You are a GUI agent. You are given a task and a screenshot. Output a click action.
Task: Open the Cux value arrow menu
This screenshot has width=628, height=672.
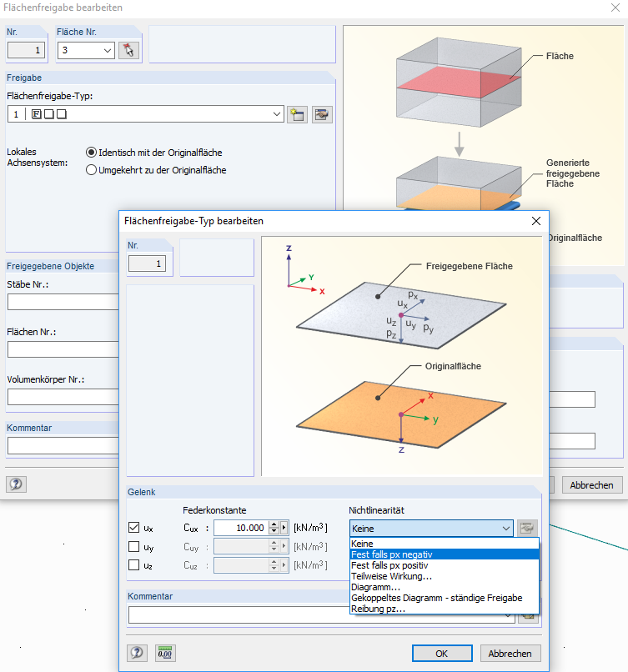click(284, 528)
